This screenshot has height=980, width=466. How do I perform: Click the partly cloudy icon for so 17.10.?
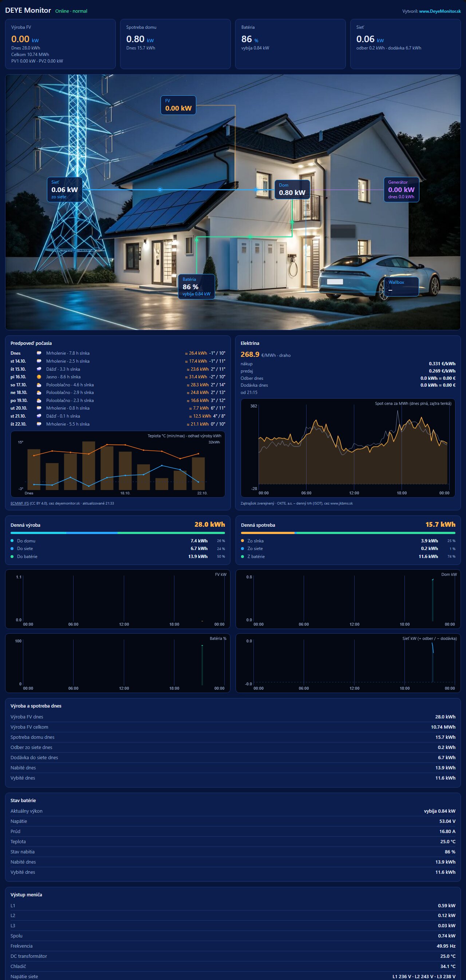[39, 385]
